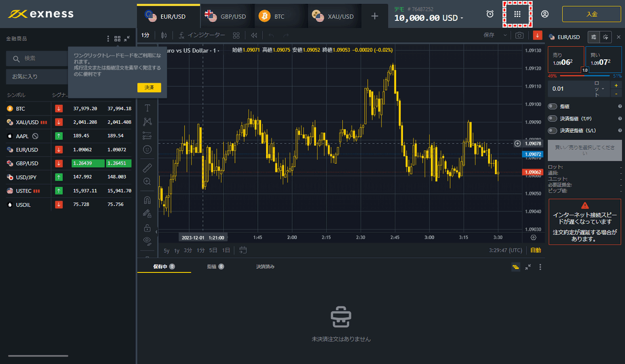Enable the stop loss (S/L) switch
Image resolution: width=625 pixels, height=364 pixels.
[553, 130]
